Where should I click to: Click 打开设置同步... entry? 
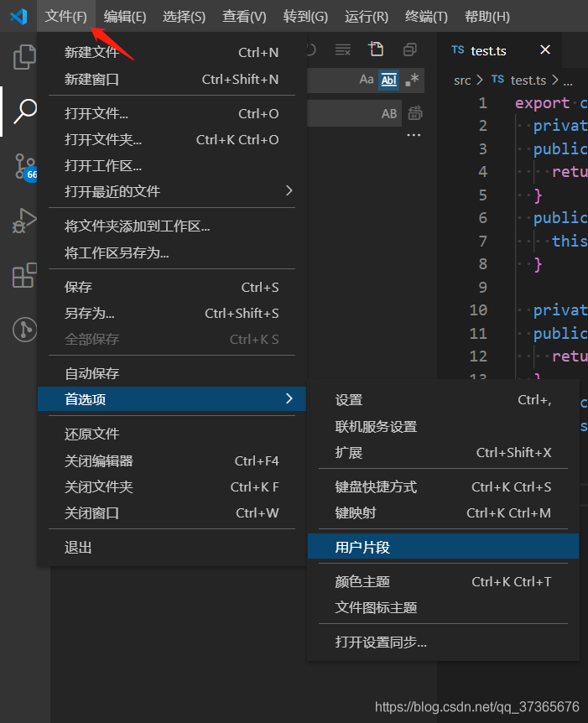[381, 642]
